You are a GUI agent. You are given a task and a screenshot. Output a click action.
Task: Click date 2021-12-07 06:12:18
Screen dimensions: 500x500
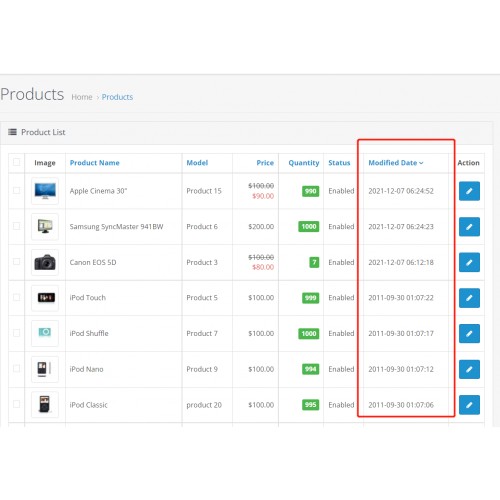[401, 262]
